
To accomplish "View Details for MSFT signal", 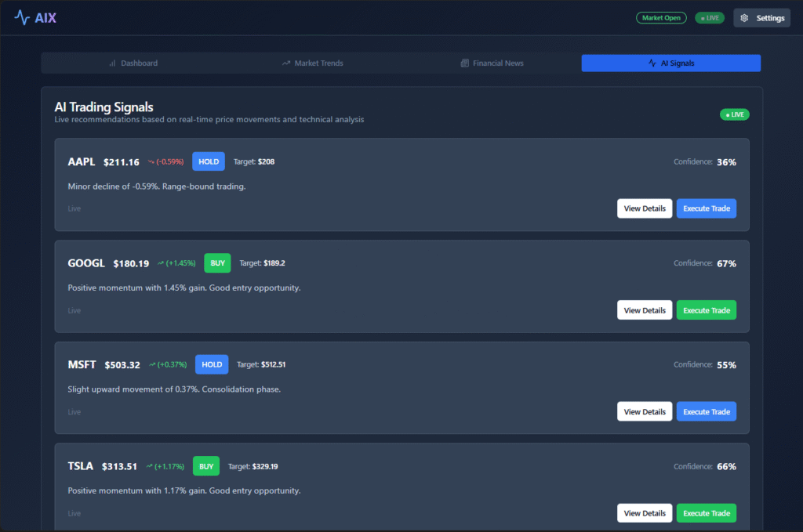I will point(645,411).
